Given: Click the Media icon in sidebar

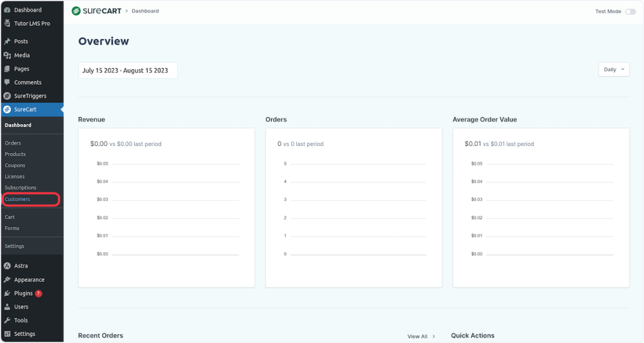Looking at the screenshot, I should click(x=8, y=55).
